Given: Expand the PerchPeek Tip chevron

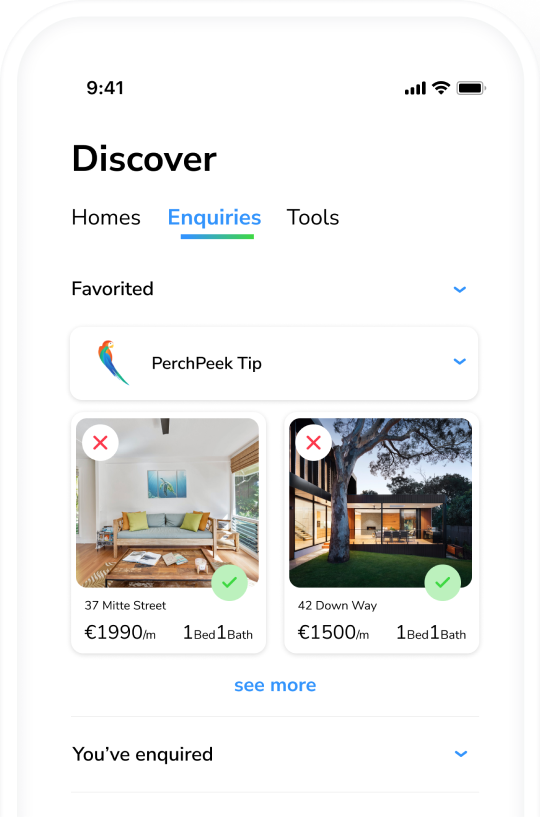Looking at the screenshot, I should (x=460, y=361).
